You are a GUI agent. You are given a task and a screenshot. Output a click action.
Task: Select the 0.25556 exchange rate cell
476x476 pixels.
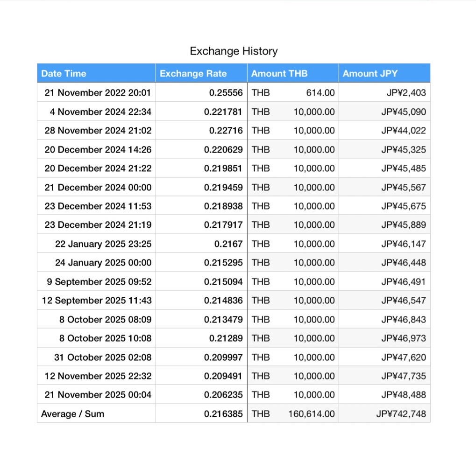click(201, 92)
